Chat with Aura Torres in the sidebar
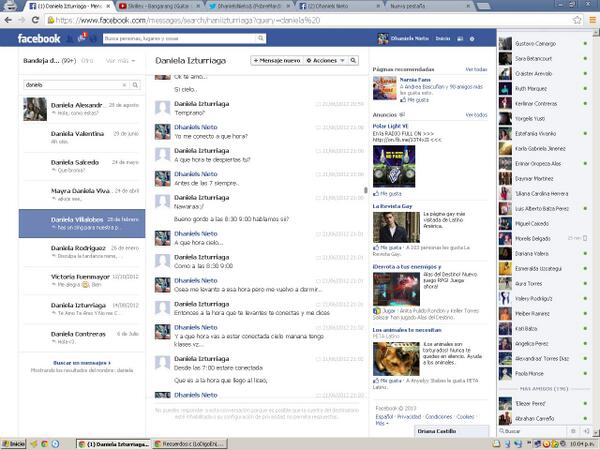The height and width of the screenshot is (450, 600). tap(544, 284)
